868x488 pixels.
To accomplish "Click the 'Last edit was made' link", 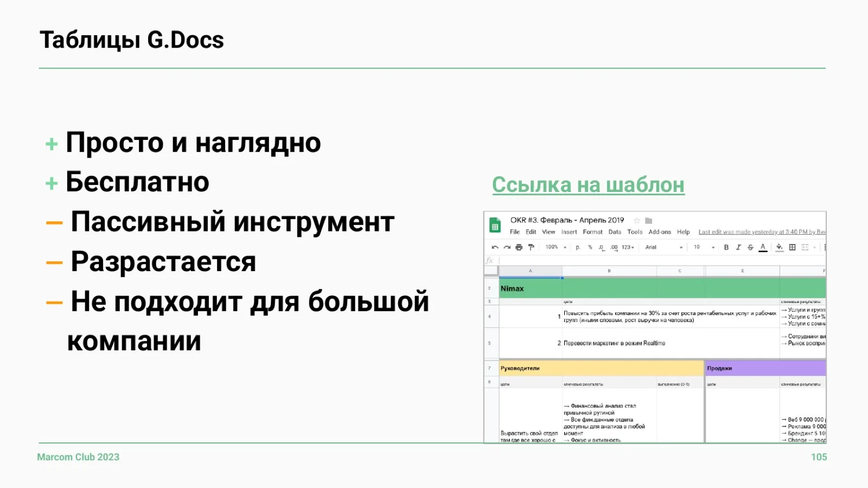I will click(762, 232).
